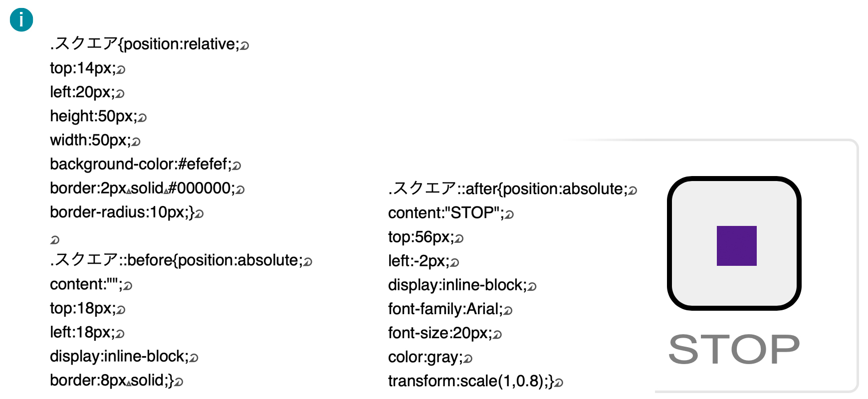Click the blue info icon
The width and height of the screenshot is (868, 399).
[x=21, y=20]
